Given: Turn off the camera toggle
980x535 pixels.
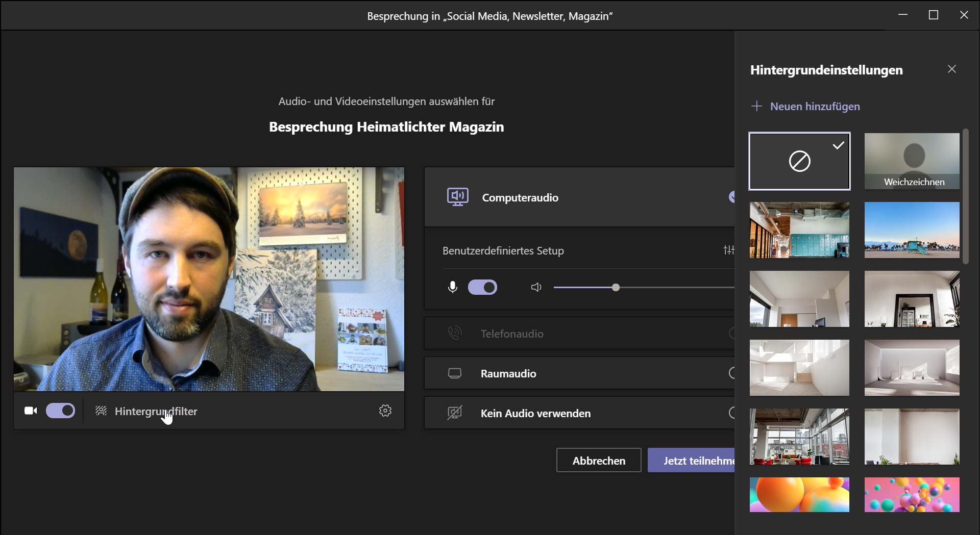Looking at the screenshot, I should [x=61, y=411].
